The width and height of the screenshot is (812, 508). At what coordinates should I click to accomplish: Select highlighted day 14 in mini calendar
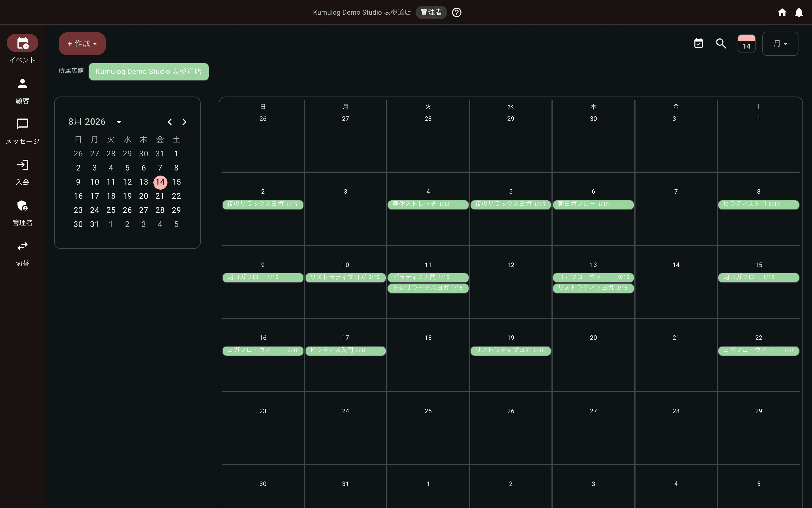coord(160,182)
